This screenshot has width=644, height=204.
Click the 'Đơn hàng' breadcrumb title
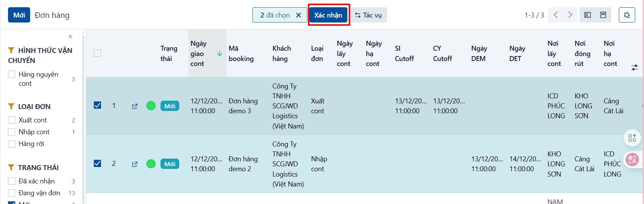pos(52,15)
